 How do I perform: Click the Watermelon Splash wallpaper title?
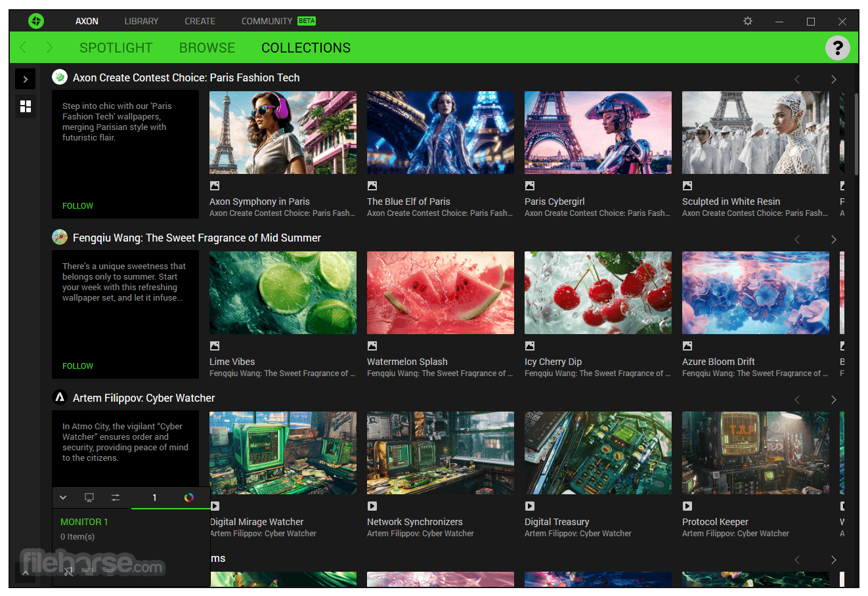(407, 362)
